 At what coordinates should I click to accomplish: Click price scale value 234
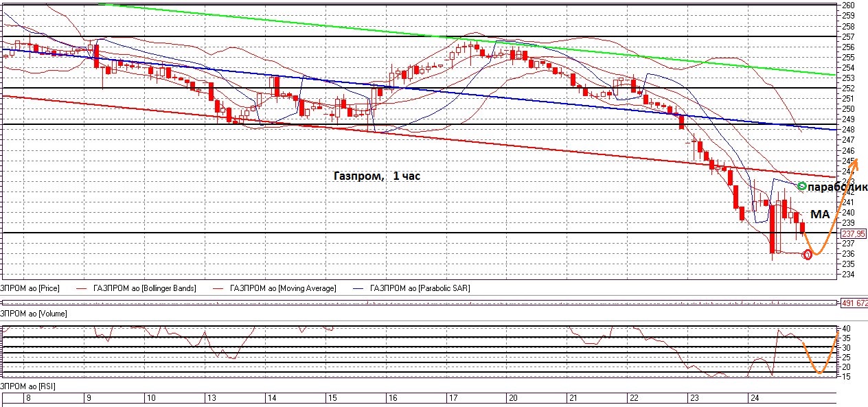[x=848, y=275]
